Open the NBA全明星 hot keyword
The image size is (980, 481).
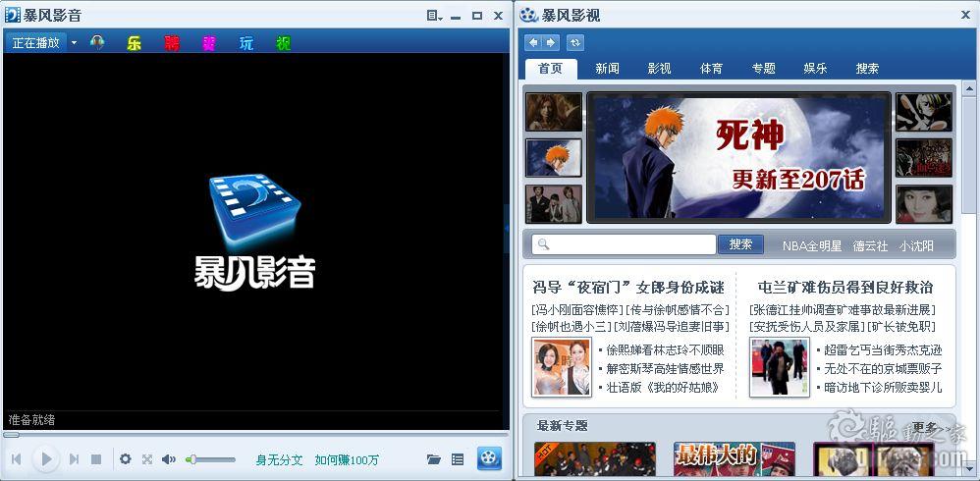[x=812, y=246]
